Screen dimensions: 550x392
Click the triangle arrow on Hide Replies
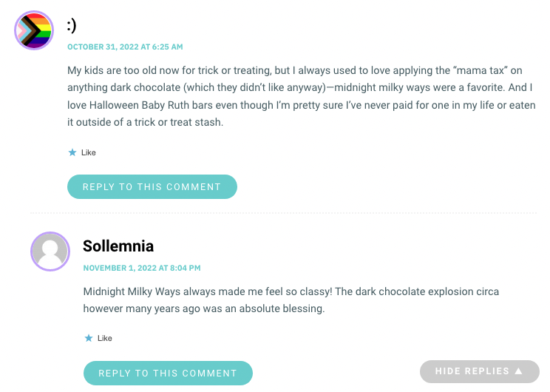click(518, 371)
